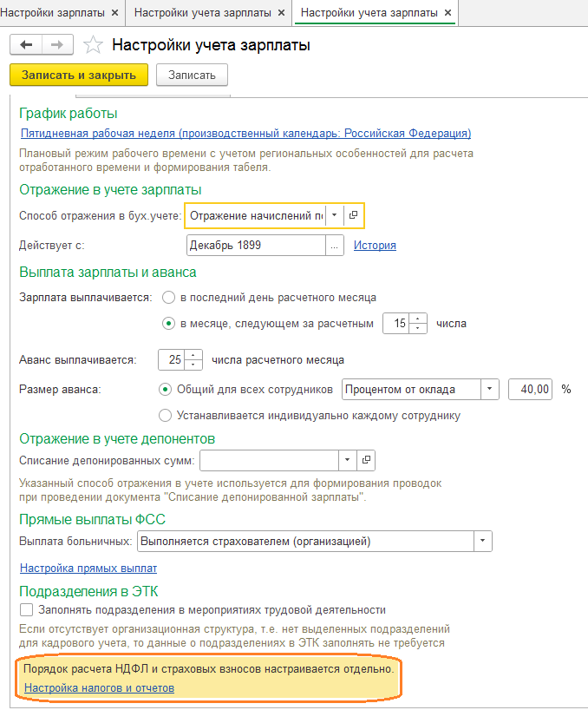Open the Процентом от оклада dropdown
588x710 pixels.
coord(491,389)
